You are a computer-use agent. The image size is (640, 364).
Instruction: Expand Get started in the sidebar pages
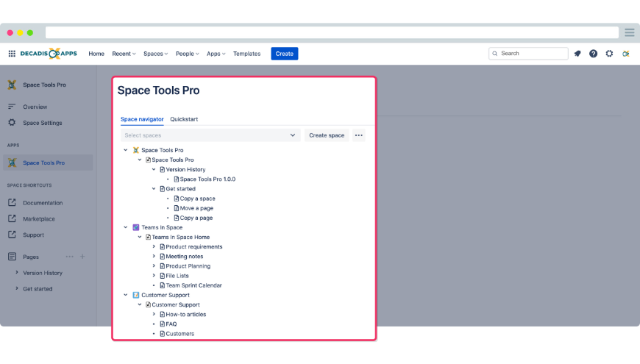coord(17,288)
